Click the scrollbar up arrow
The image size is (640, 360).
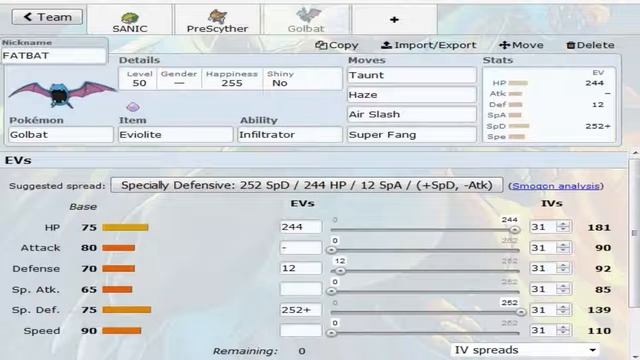pyautogui.click(x=635, y=153)
